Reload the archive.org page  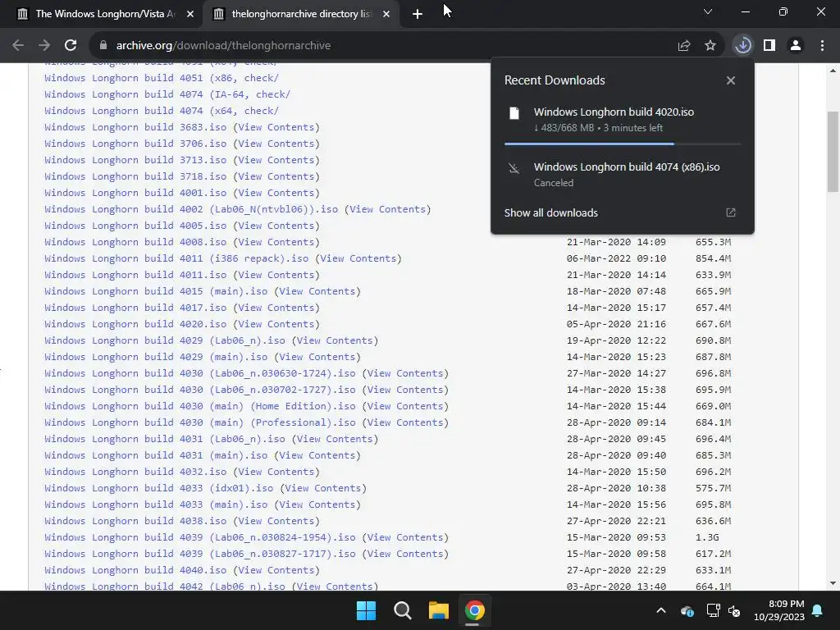pos(71,46)
